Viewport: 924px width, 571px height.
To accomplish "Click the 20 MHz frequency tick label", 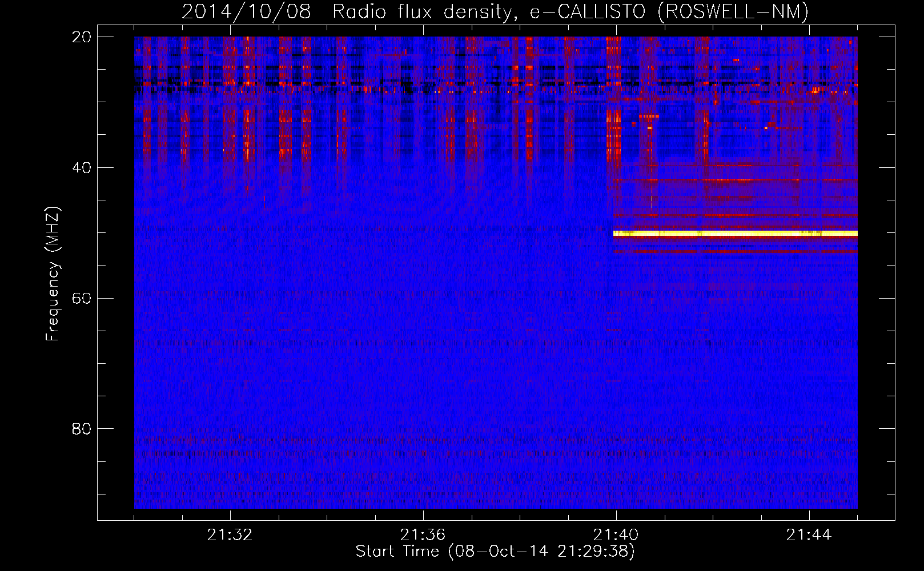I will click(82, 37).
